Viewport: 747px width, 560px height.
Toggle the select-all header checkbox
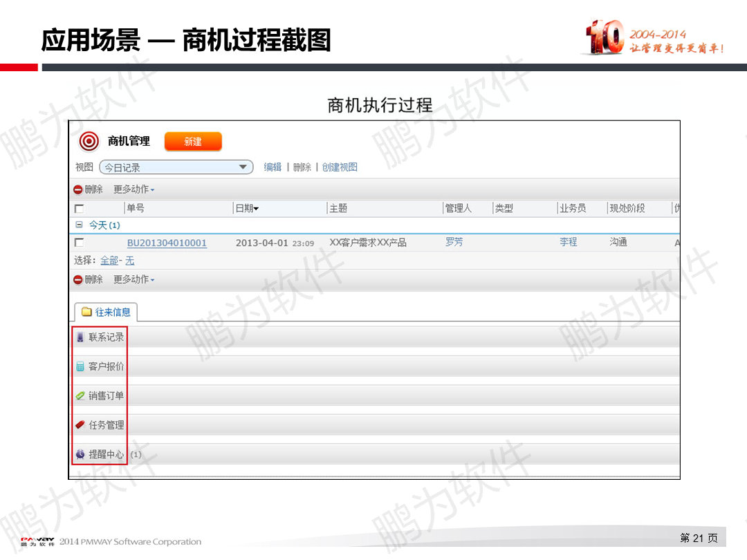pyautogui.click(x=79, y=209)
